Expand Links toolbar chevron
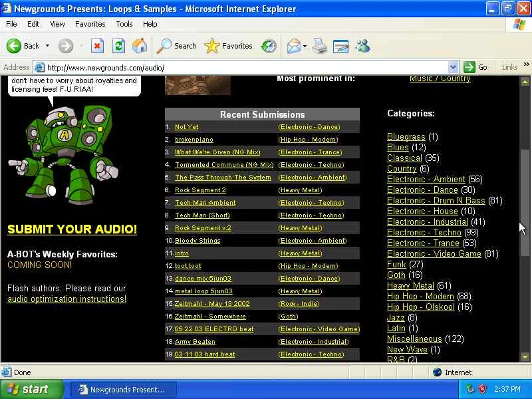532x399 pixels. pos(526,64)
